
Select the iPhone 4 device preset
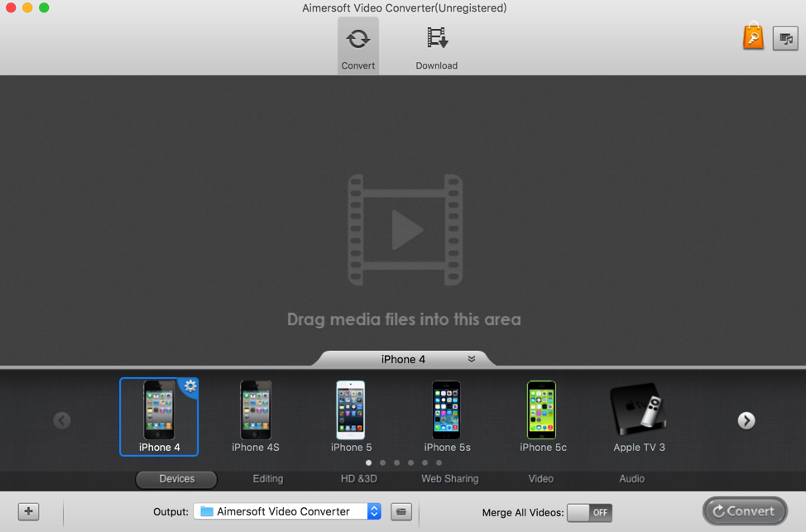tap(159, 417)
